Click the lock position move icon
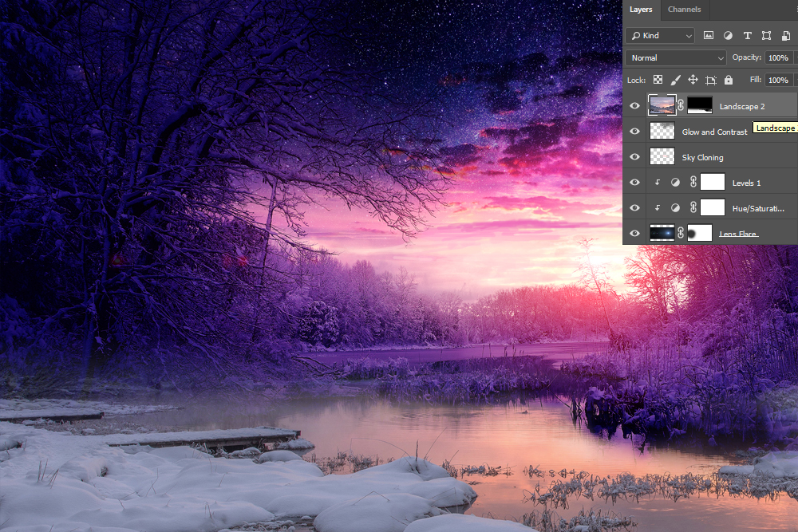Viewport: 798px width, 532px height. tap(693, 80)
